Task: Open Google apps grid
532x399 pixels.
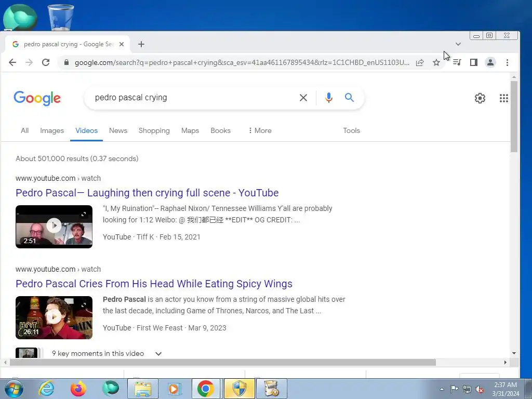Action: pos(504,98)
